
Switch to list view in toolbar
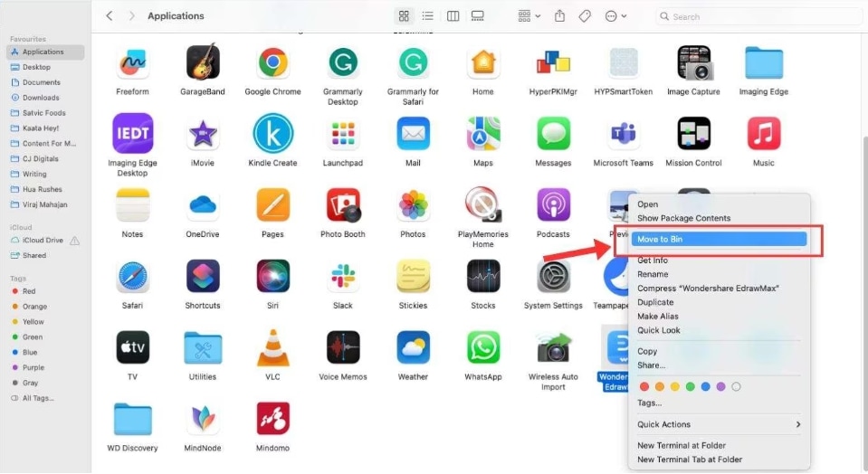[x=427, y=16]
